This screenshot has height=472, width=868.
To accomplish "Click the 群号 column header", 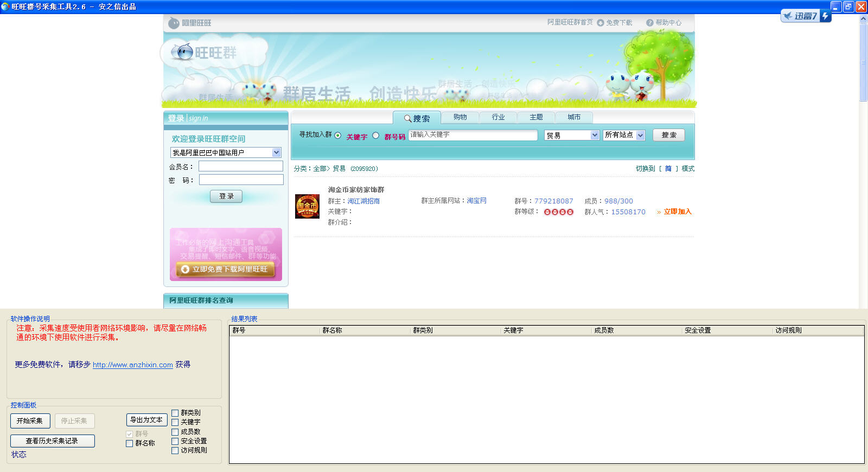I will 275,330.
